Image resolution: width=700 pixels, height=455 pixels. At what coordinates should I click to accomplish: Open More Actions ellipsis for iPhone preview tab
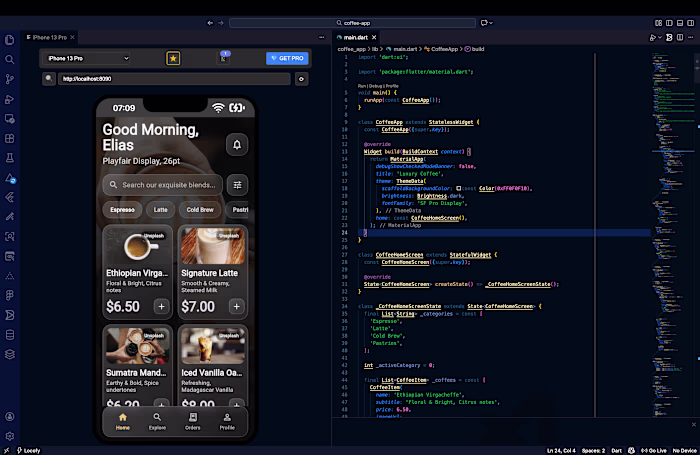point(321,38)
